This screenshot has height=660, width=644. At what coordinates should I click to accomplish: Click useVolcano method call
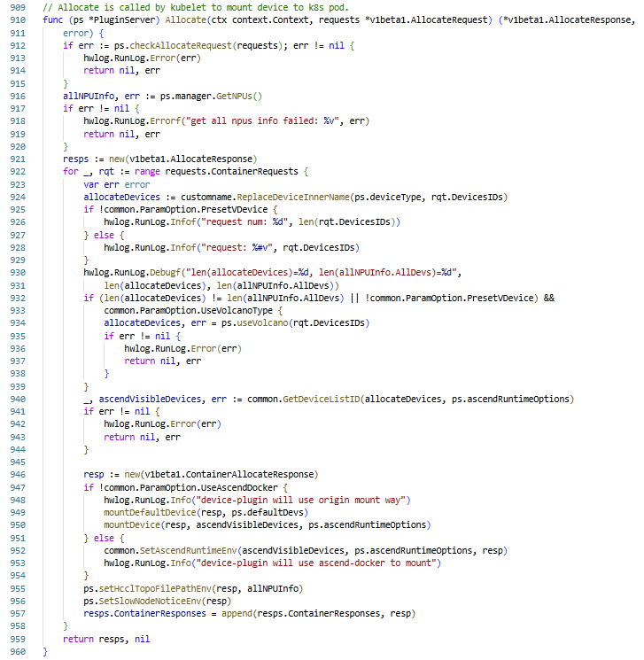[x=262, y=323]
